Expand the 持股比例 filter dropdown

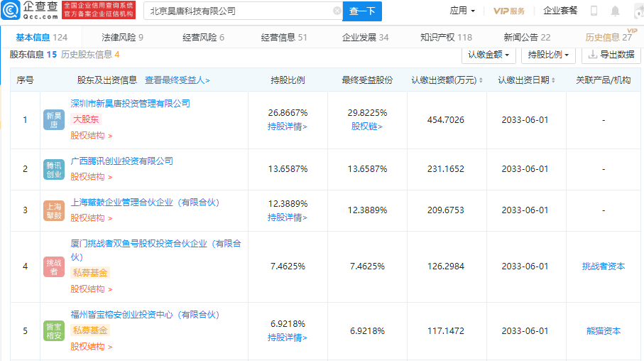(548, 55)
